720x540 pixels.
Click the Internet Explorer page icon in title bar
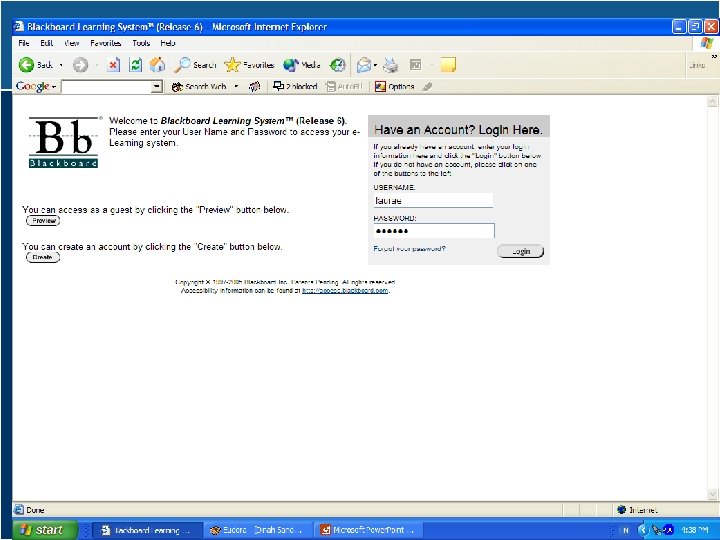tap(19, 27)
